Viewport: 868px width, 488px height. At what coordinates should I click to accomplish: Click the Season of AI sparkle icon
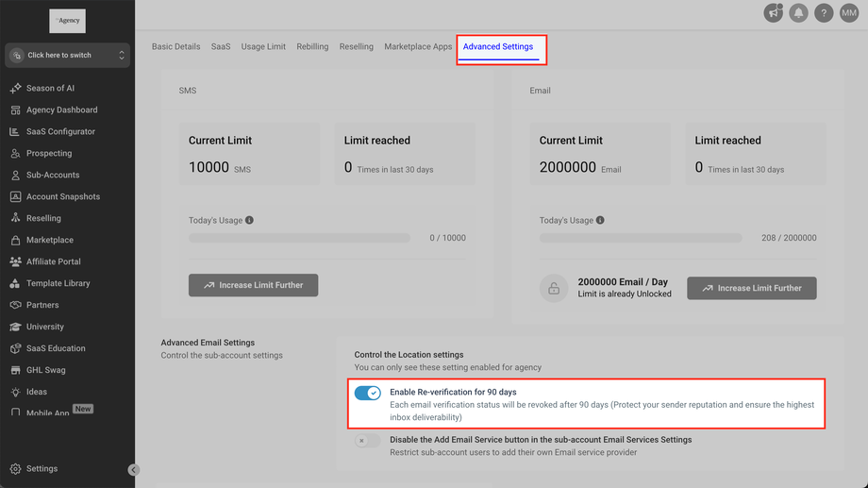[x=15, y=88]
